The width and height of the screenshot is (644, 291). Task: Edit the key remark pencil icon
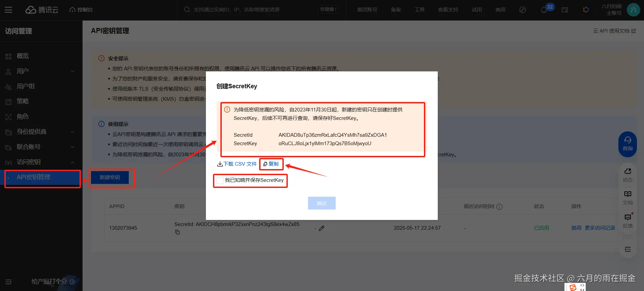tap(321, 228)
